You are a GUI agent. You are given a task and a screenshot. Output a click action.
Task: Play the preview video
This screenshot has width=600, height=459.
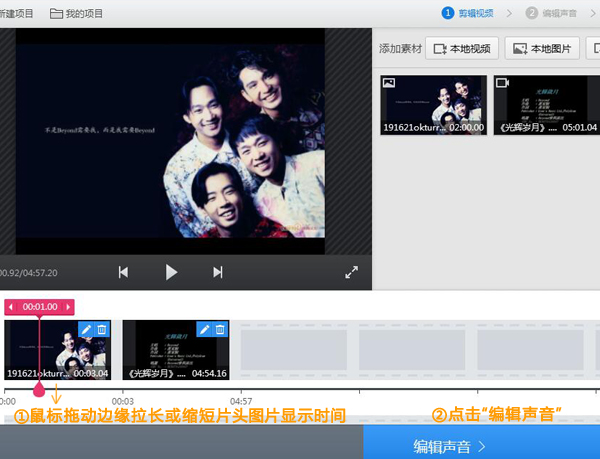171,272
